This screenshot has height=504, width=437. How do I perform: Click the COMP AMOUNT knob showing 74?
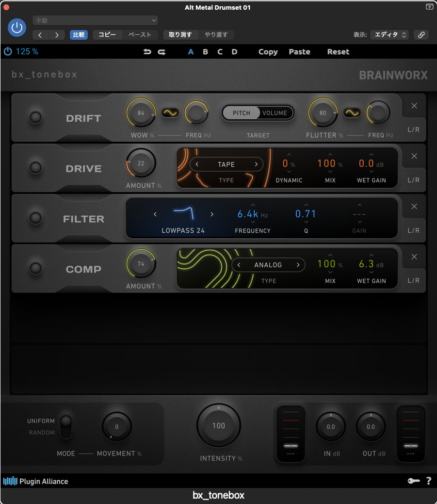pos(141,263)
